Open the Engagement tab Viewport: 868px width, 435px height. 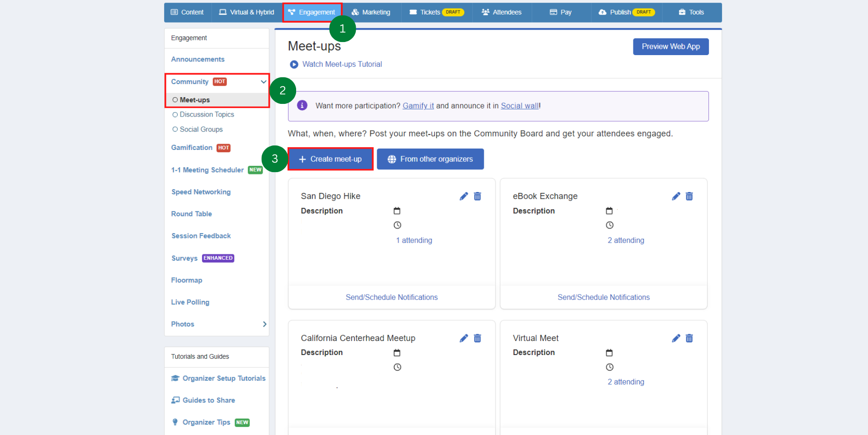tap(312, 12)
